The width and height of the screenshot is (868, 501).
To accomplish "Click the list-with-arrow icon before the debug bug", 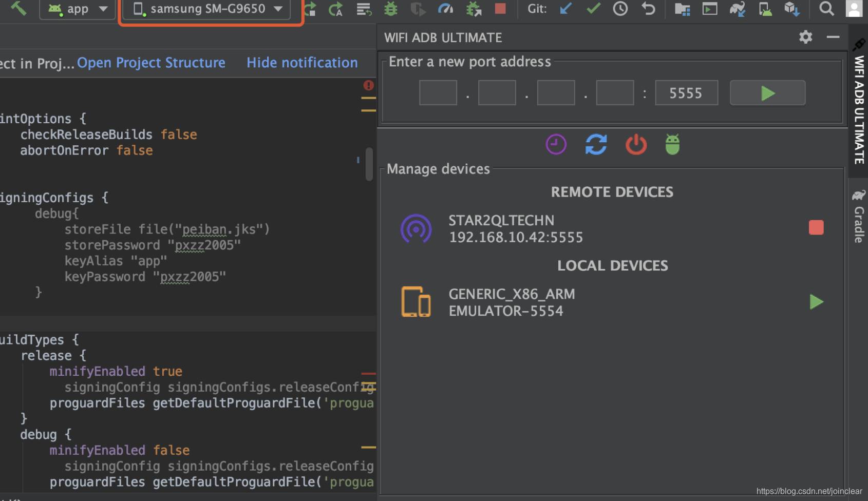I will coord(364,9).
